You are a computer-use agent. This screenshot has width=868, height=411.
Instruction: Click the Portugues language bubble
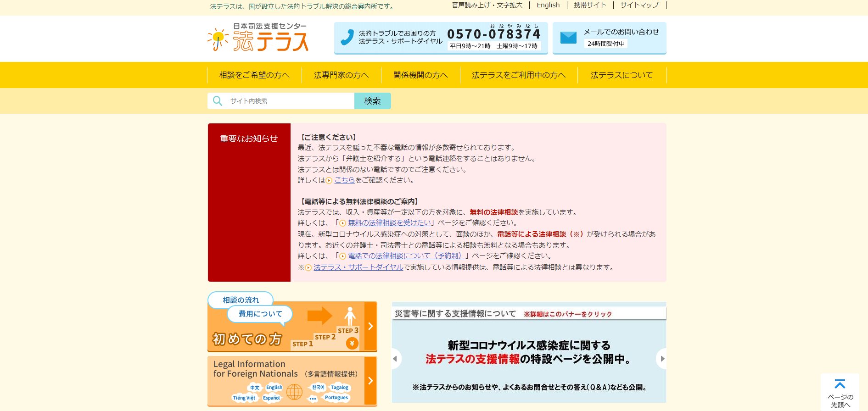tap(336, 398)
